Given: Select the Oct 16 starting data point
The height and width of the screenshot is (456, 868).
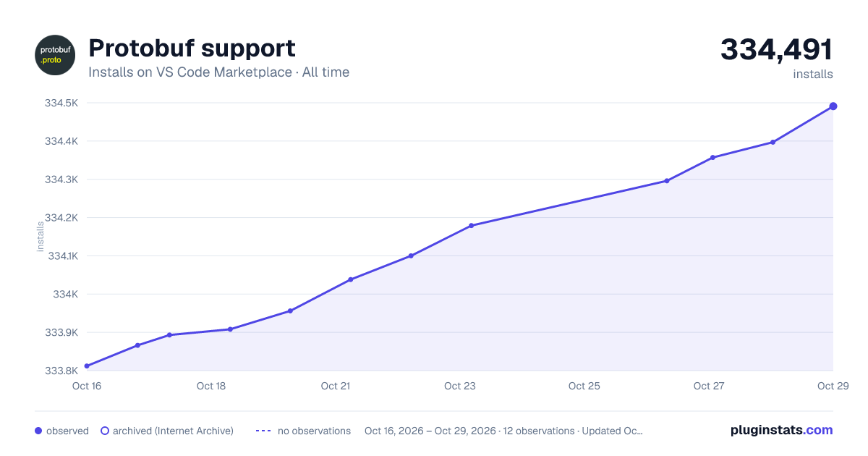Looking at the screenshot, I should [x=87, y=366].
